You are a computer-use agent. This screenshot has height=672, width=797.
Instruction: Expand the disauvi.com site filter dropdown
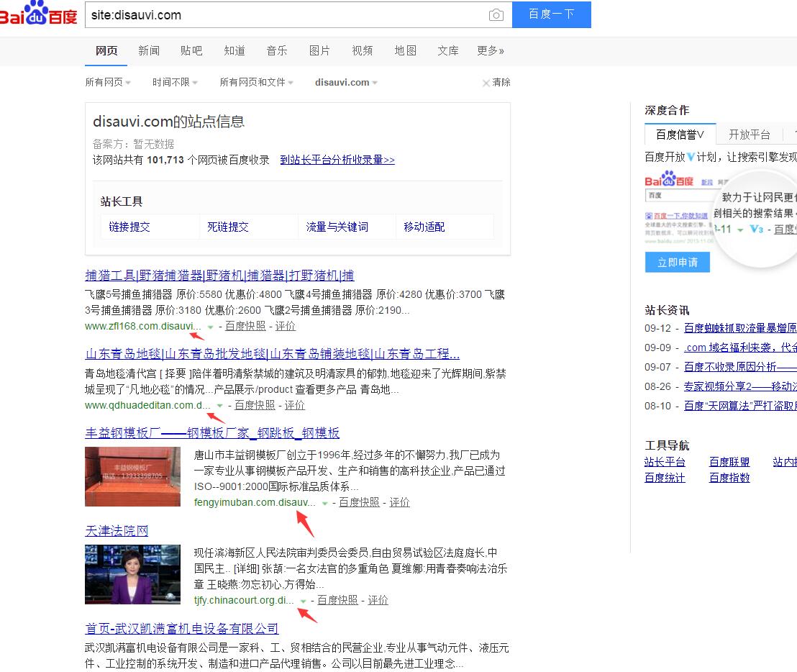[x=346, y=83]
